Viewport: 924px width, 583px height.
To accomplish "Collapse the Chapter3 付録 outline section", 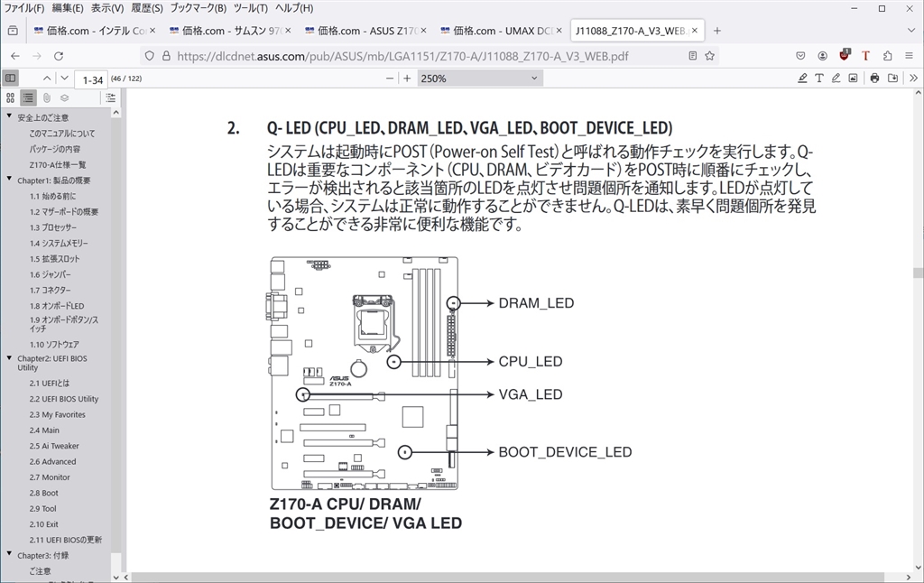I will [x=9, y=554].
